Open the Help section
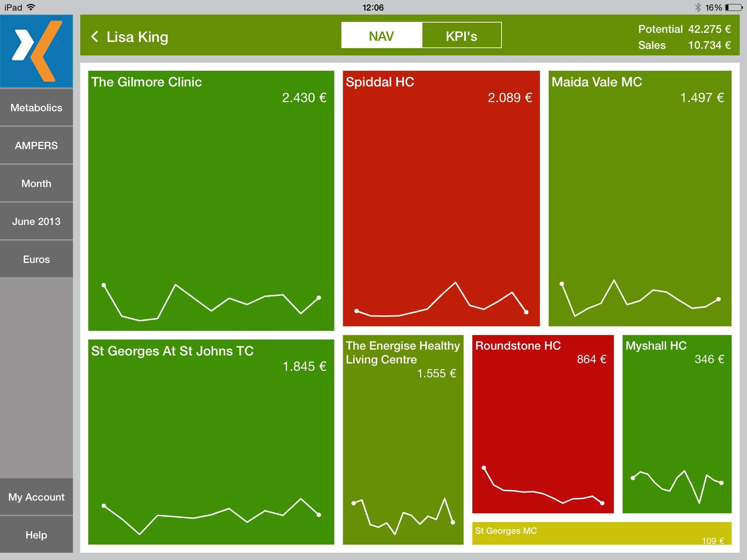The width and height of the screenshot is (747, 560). pos(36,535)
